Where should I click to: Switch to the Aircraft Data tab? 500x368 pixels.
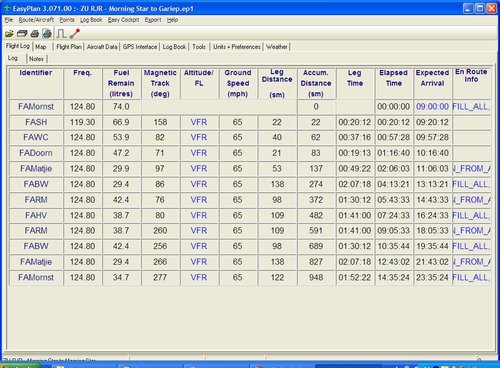pyautogui.click(x=102, y=47)
